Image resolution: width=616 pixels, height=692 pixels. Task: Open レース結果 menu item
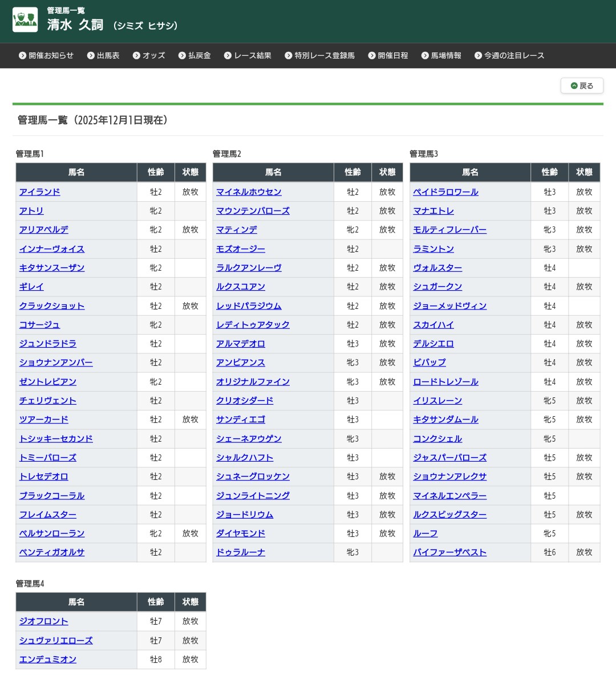click(248, 55)
